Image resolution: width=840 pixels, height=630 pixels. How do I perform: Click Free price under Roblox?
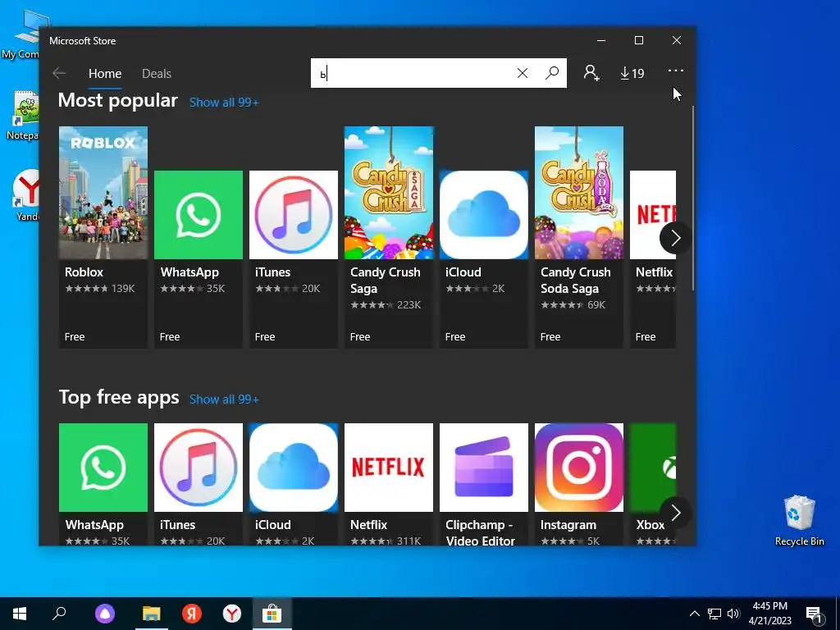click(75, 337)
